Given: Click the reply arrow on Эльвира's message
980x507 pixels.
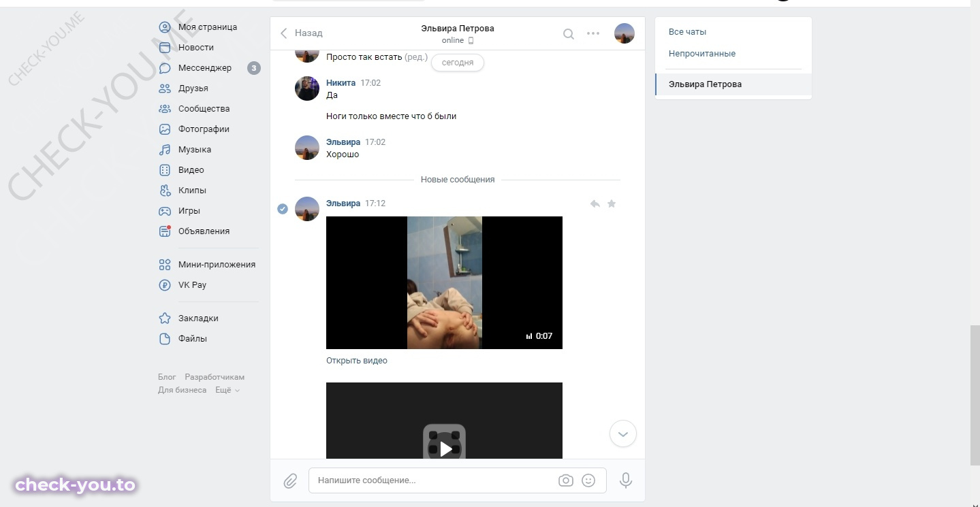Looking at the screenshot, I should click(x=595, y=203).
